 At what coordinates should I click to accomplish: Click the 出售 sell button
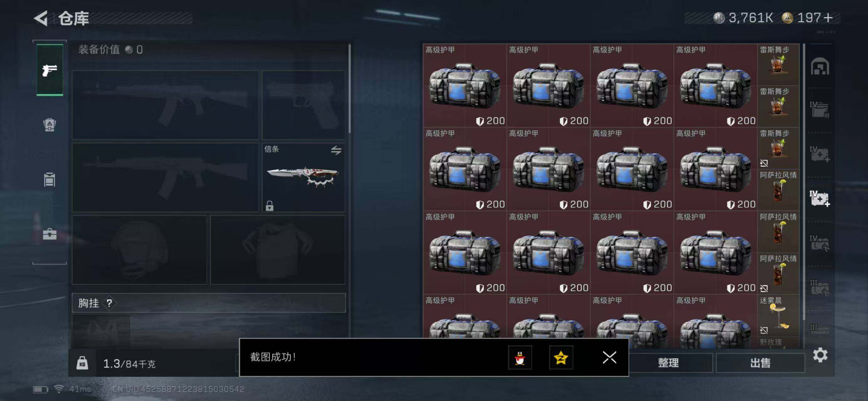click(760, 362)
